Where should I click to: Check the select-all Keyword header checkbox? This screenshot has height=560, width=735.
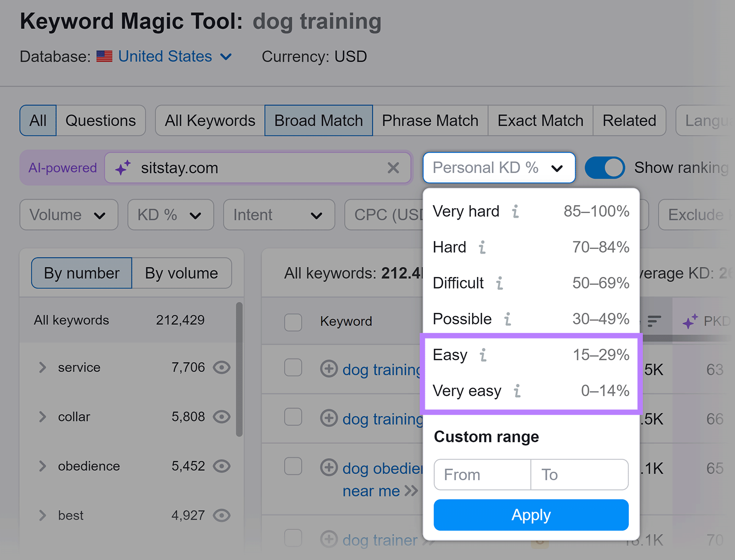(x=293, y=322)
